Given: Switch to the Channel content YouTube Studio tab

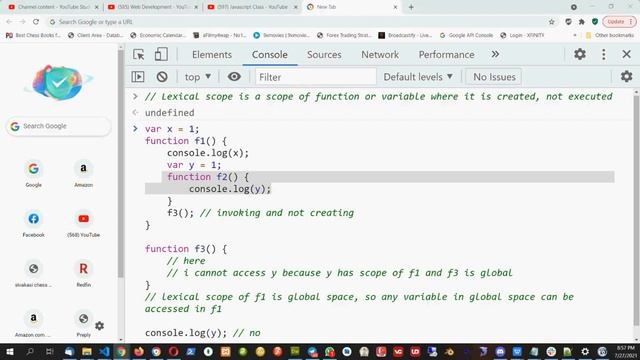Looking at the screenshot, I should click(x=53, y=7).
